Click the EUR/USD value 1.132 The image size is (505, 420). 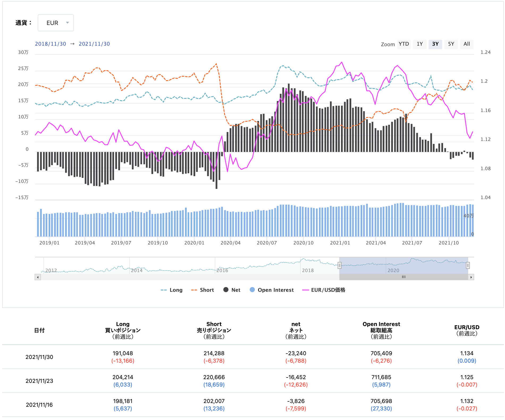coord(467,401)
